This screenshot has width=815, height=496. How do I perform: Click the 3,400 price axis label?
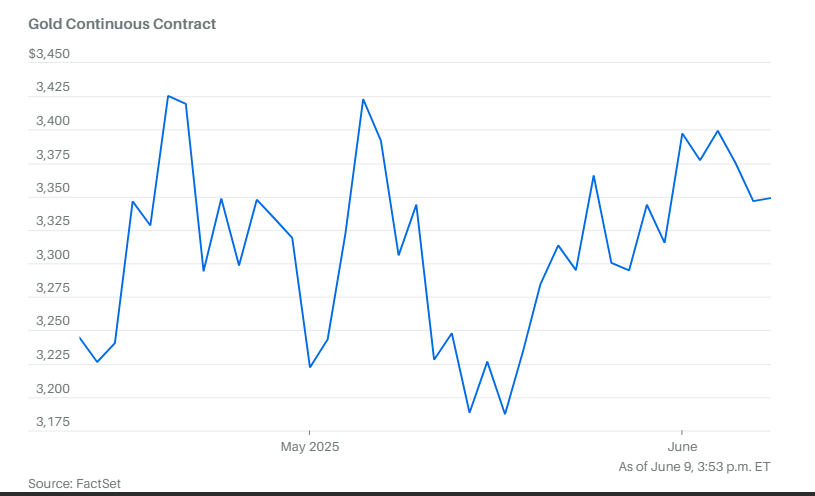click(52, 121)
